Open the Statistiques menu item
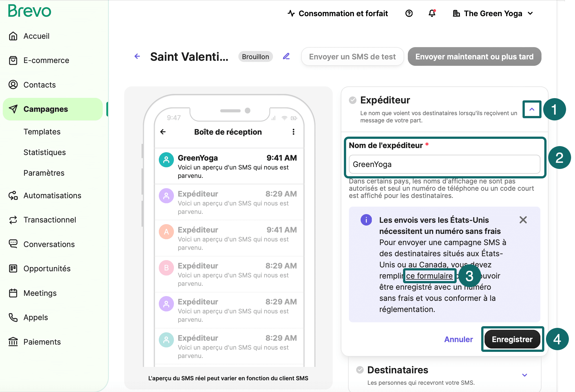Image resolution: width=575 pixels, height=392 pixels. pyautogui.click(x=44, y=152)
